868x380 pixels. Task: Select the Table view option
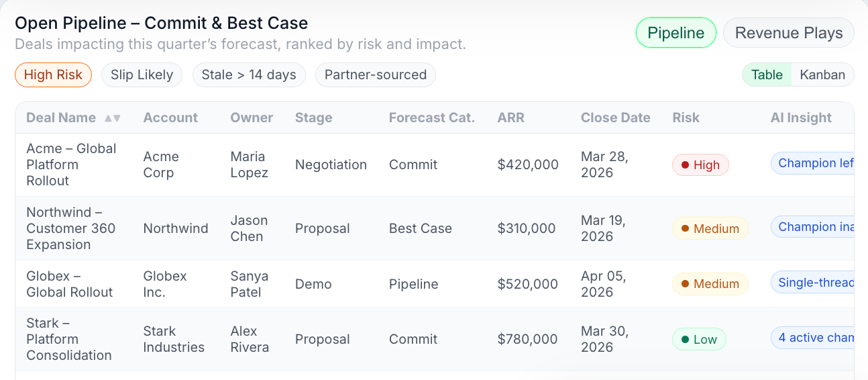coord(767,75)
